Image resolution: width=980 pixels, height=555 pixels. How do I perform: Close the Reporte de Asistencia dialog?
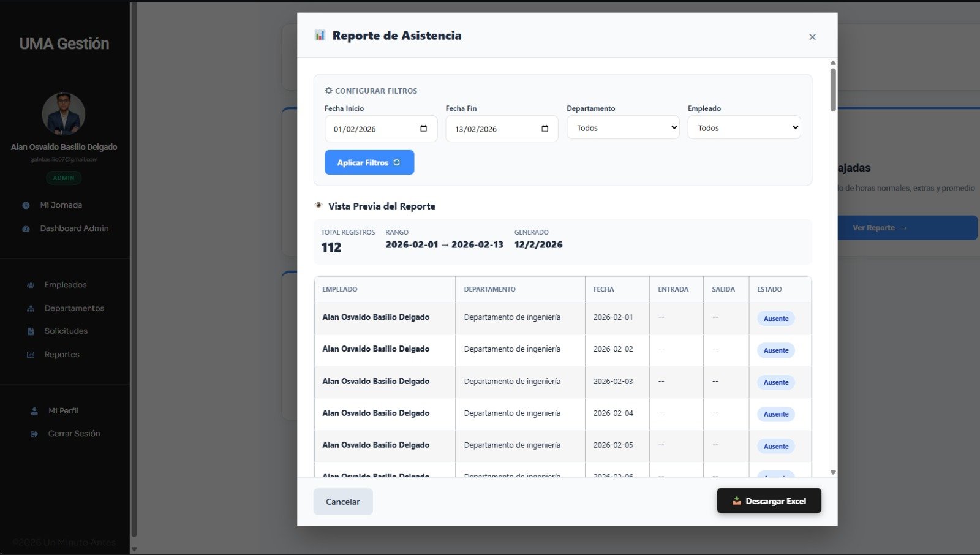click(812, 37)
